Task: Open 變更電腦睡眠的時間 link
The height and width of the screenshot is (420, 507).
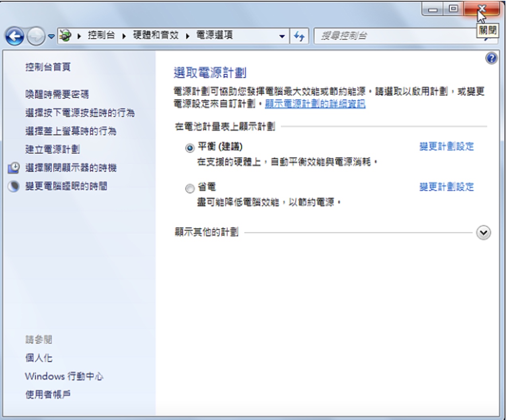Action: [66, 186]
